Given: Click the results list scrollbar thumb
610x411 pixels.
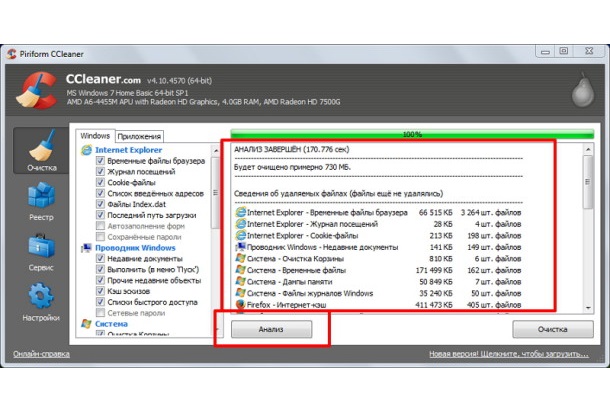Looking at the screenshot, I should (588, 182).
